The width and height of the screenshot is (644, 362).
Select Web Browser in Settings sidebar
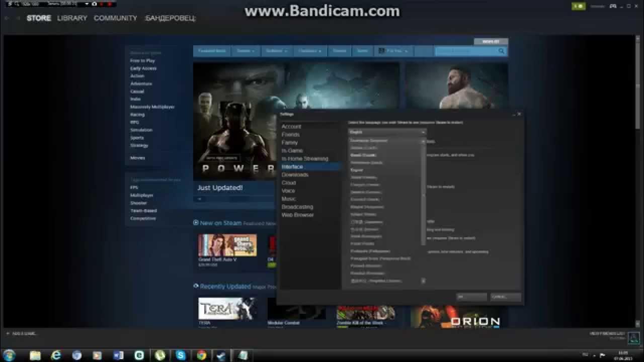[297, 215]
